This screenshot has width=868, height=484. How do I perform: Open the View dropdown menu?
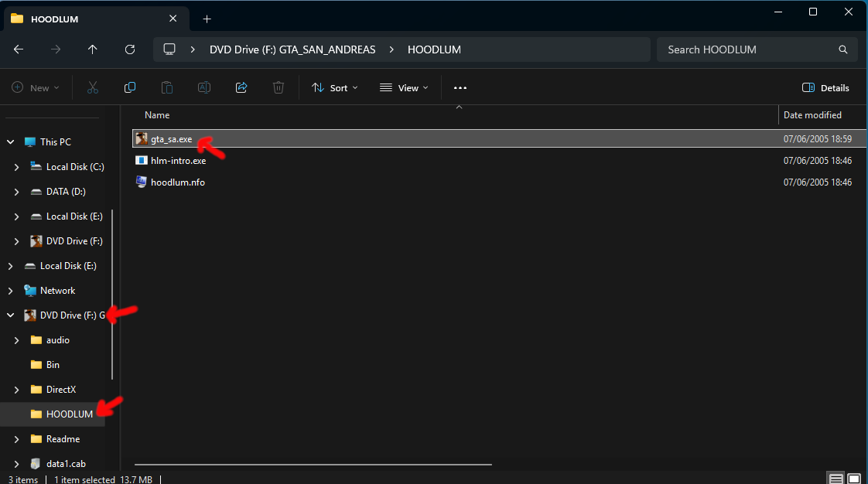[x=404, y=87]
